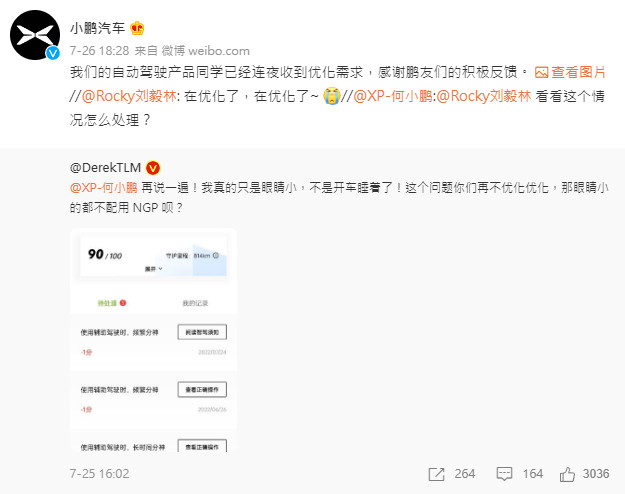Enlarge the driving score screenshot thumbnail

[x=153, y=340]
